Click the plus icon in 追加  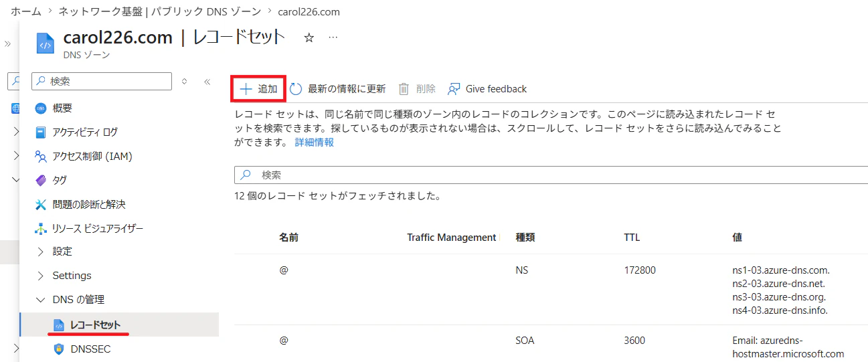point(246,89)
